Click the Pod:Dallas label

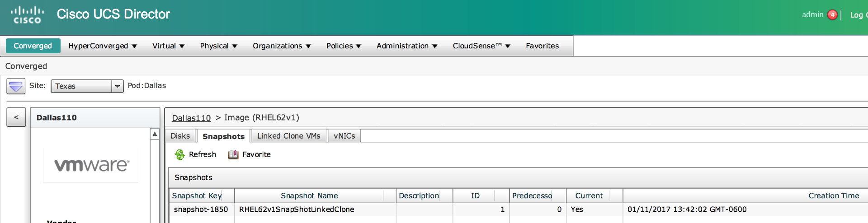coord(147,86)
